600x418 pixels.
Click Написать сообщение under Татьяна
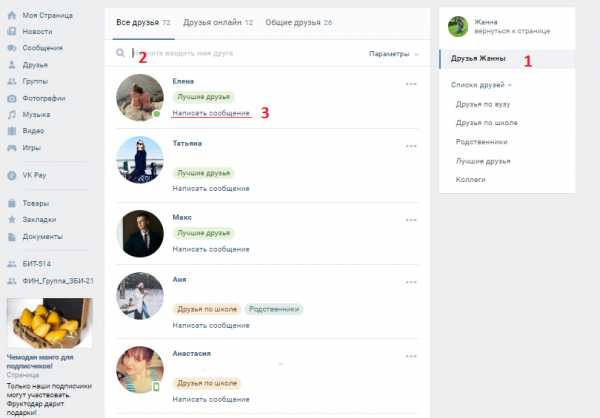pos(211,188)
